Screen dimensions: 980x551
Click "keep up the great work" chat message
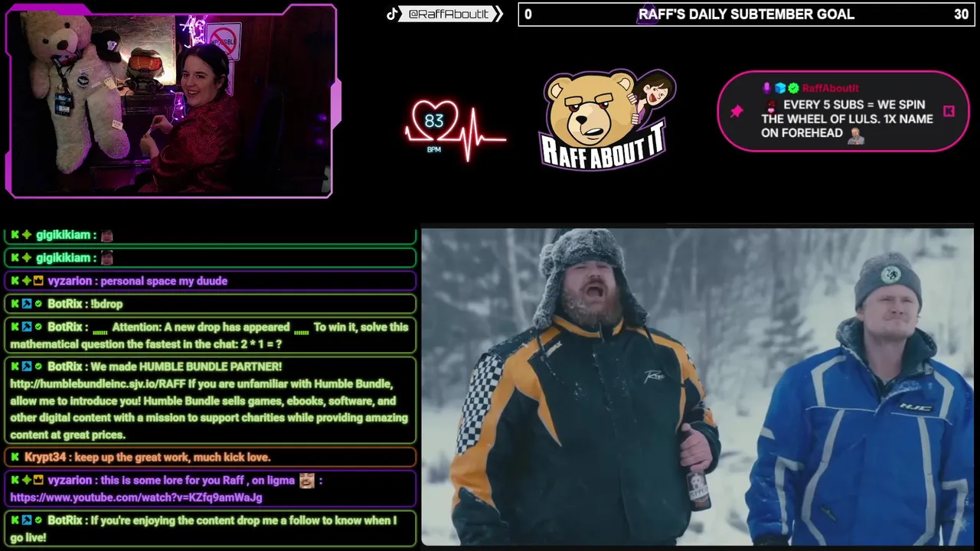(172, 457)
